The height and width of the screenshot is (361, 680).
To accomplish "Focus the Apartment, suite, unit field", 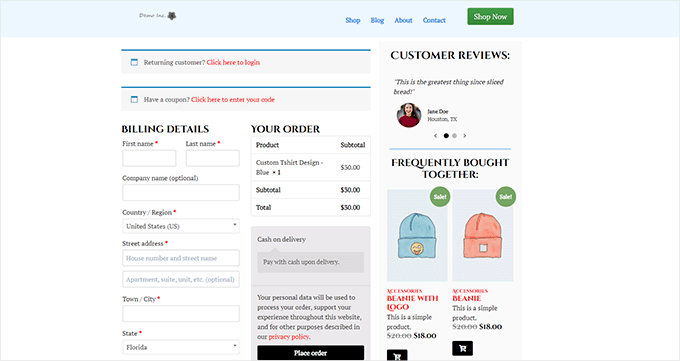I will click(x=181, y=279).
